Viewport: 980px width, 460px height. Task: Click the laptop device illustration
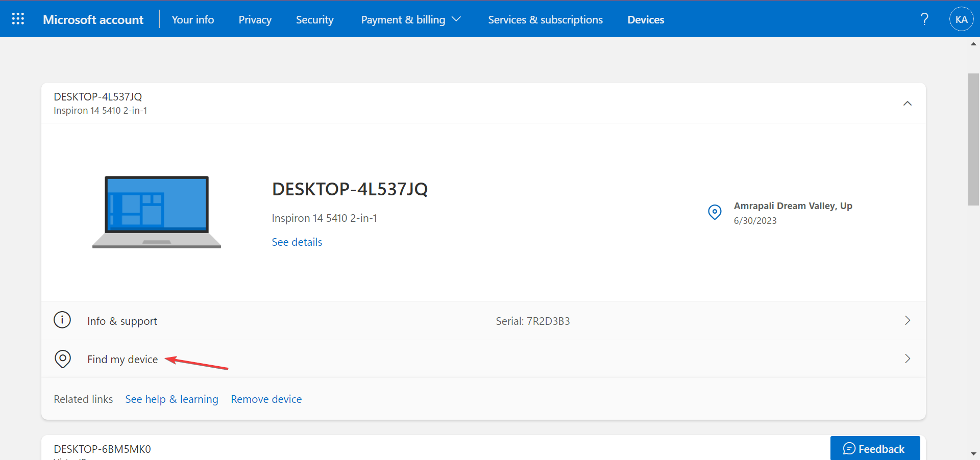click(x=156, y=212)
